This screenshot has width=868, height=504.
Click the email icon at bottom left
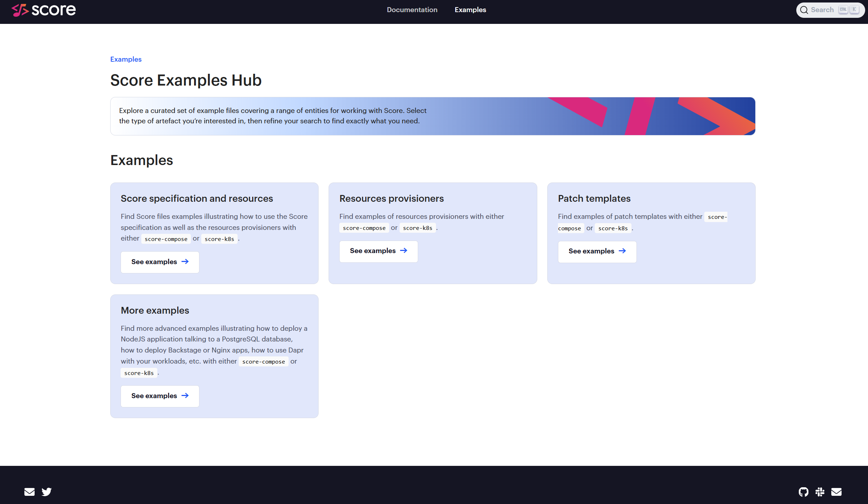[30, 492]
